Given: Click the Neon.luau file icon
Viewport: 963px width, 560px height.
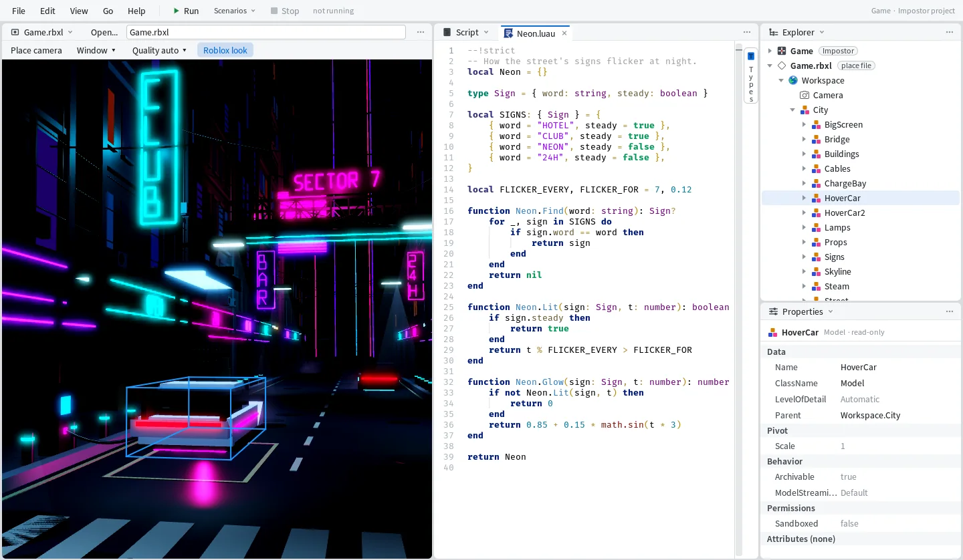Looking at the screenshot, I should pyautogui.click(x=508, y=33).
